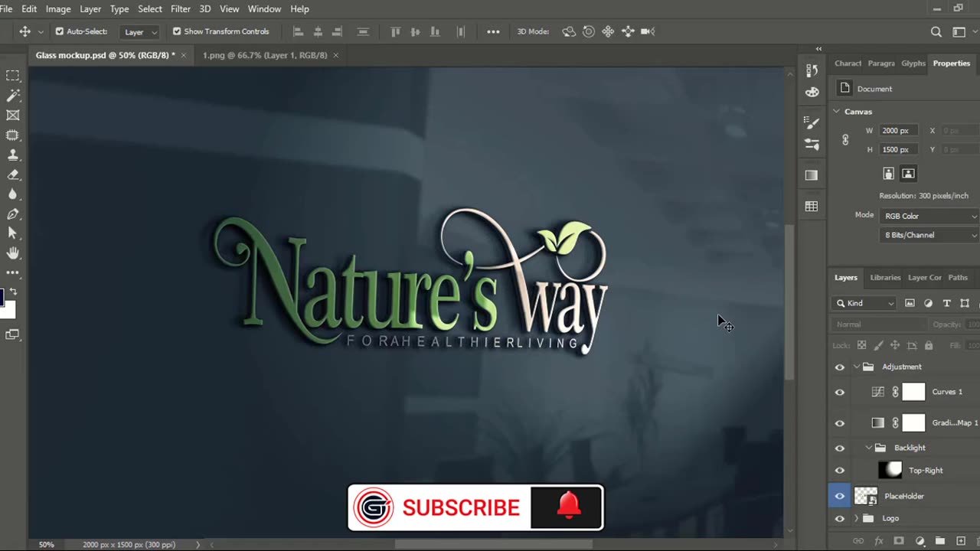The height and width of the screenshot is (551, 980).
Task: Create a new layer with plus icon
Action: click(961, 541)
